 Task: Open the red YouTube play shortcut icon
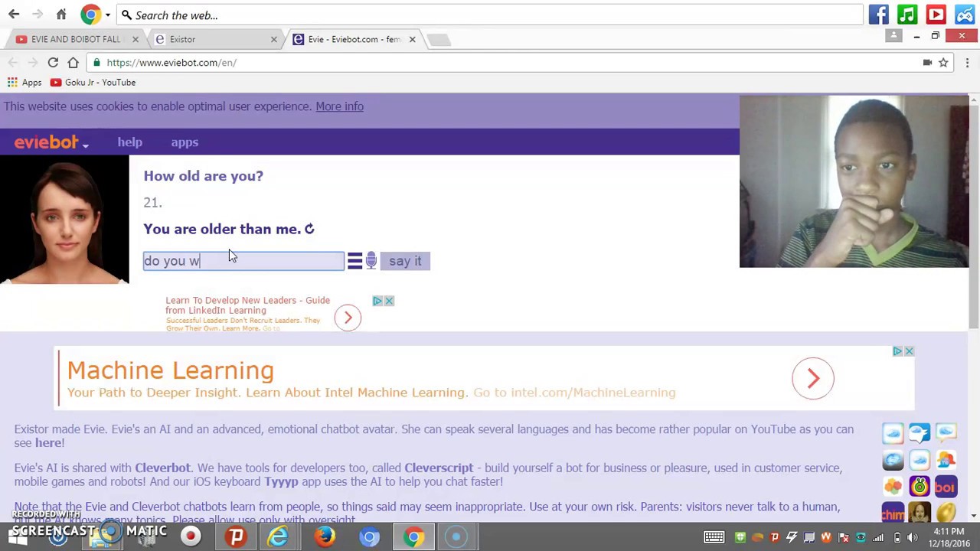[x=936, y=15]
